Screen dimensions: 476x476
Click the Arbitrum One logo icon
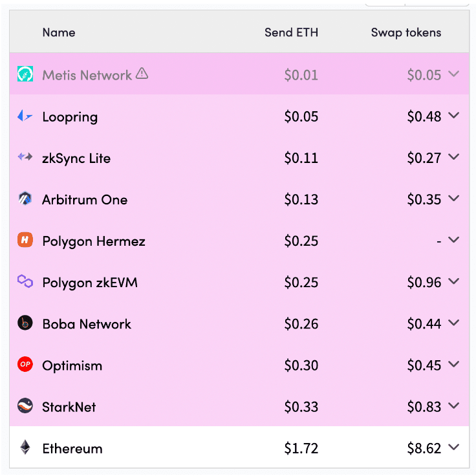[25, 199]
